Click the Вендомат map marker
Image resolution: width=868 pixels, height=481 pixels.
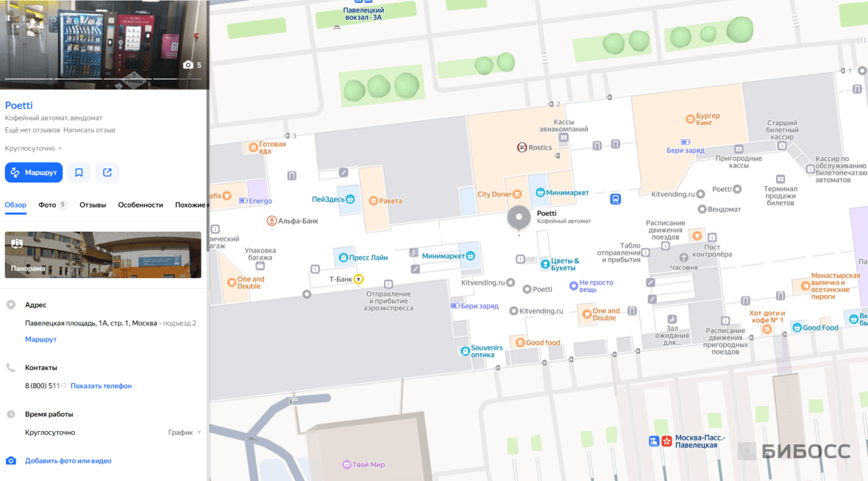coord(702,209)
